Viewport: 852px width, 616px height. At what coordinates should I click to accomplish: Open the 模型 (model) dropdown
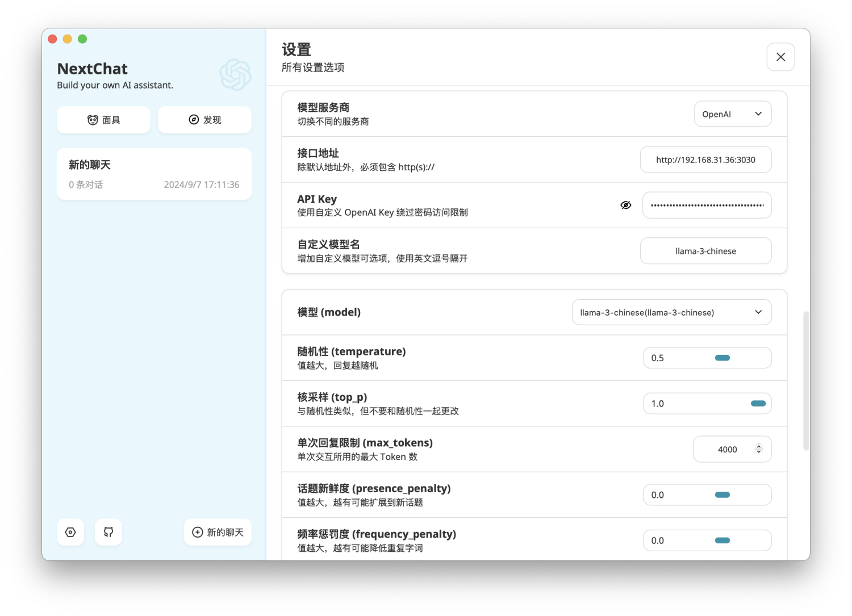[x=671, y=312]
